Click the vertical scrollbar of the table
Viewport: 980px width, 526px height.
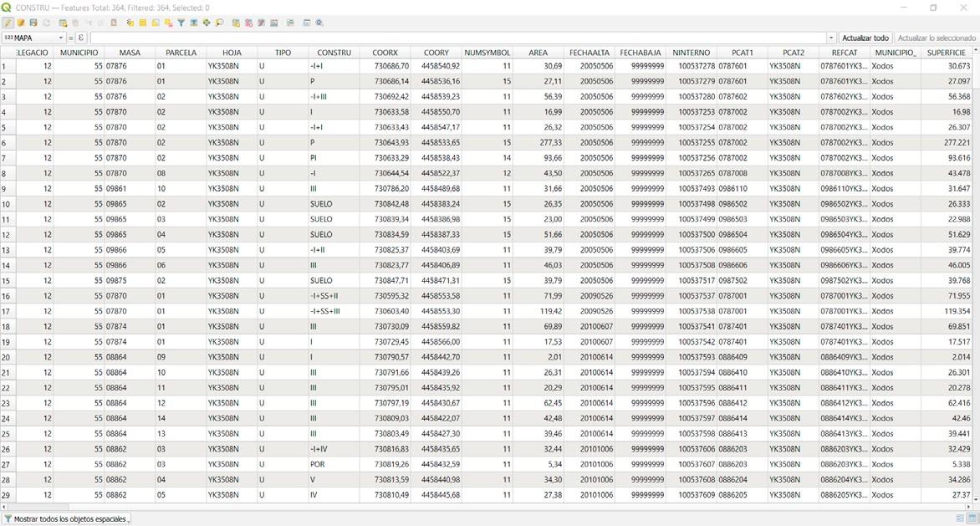(976, 275)
